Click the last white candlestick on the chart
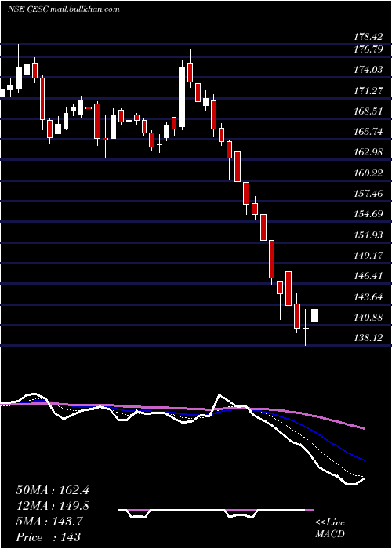This screenshot has height=549, width=392. point(314,315)
